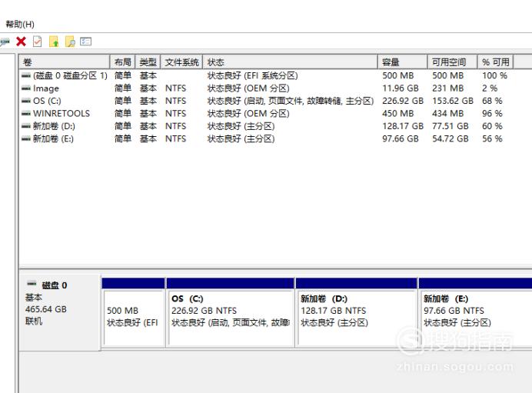
Task: Click the 54.72 GB free space value
Action: coord(451,138)
